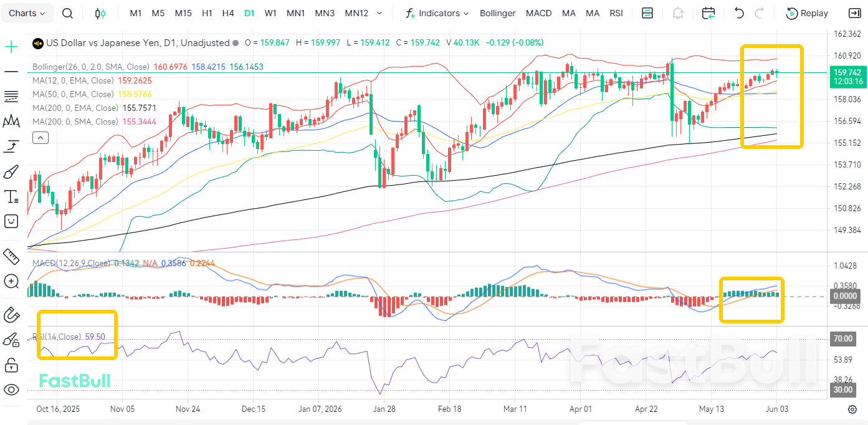Toggle magnet snap mode
This screenshot has width=868, height=425.
point(11,315)
